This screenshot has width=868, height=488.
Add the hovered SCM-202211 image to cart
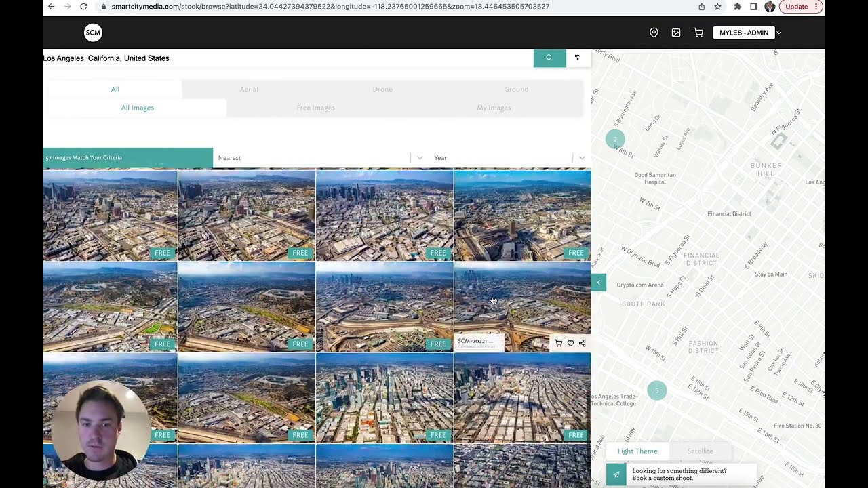click(558, 344)
